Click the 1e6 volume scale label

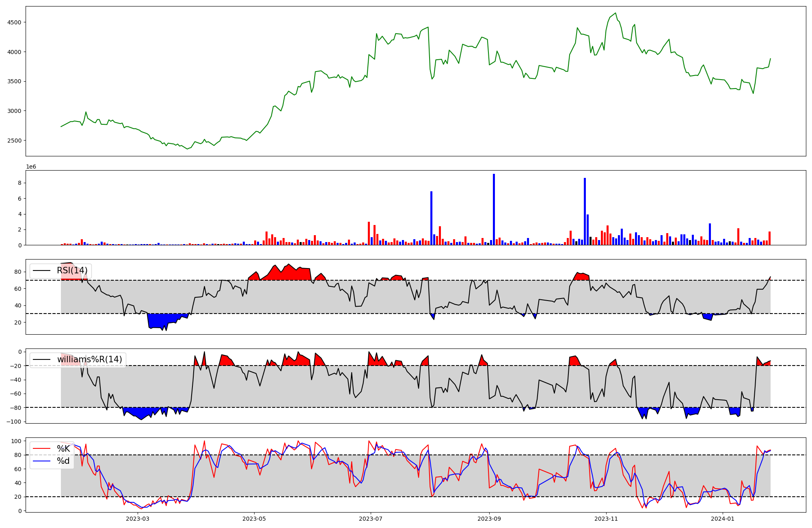pyautogui.click(x=31, y=167)
